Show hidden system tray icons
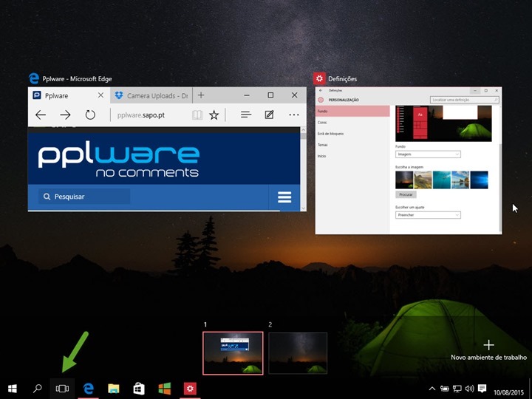This screenshot has width=532, height=399. (432, 389)
